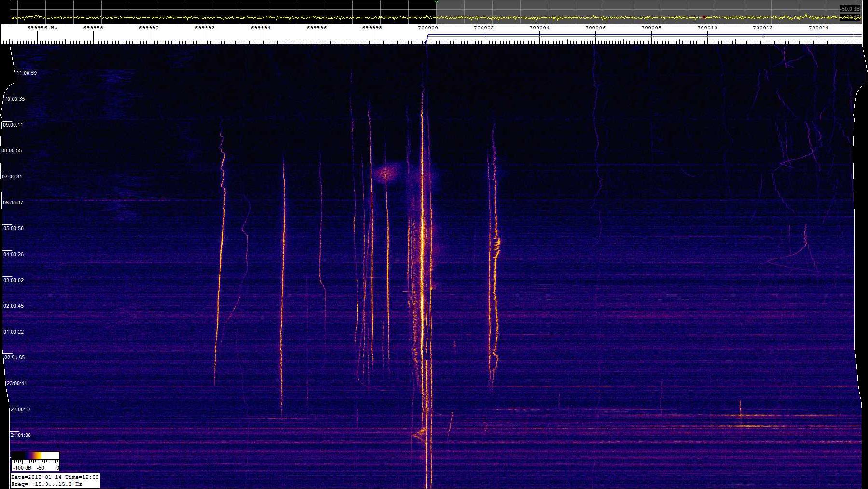Click the 699988 frequency scale label
Viewport: 868px width, 489px height.
93,28
